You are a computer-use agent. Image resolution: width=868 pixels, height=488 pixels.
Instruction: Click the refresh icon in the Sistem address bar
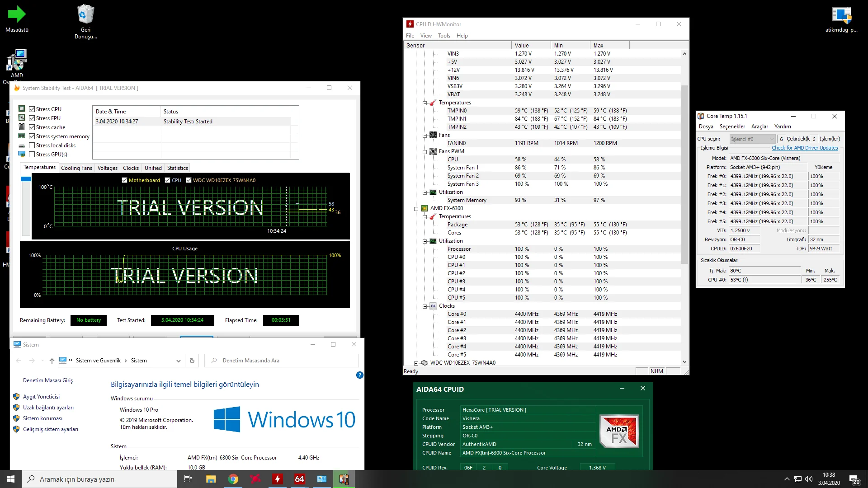(192, 361)
